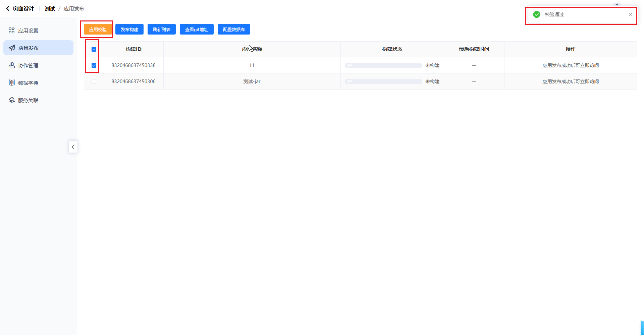Collapse the left sidebar panel
This screenshot has height=335, width=644.
pyautogui.click(x=73, y=147)
